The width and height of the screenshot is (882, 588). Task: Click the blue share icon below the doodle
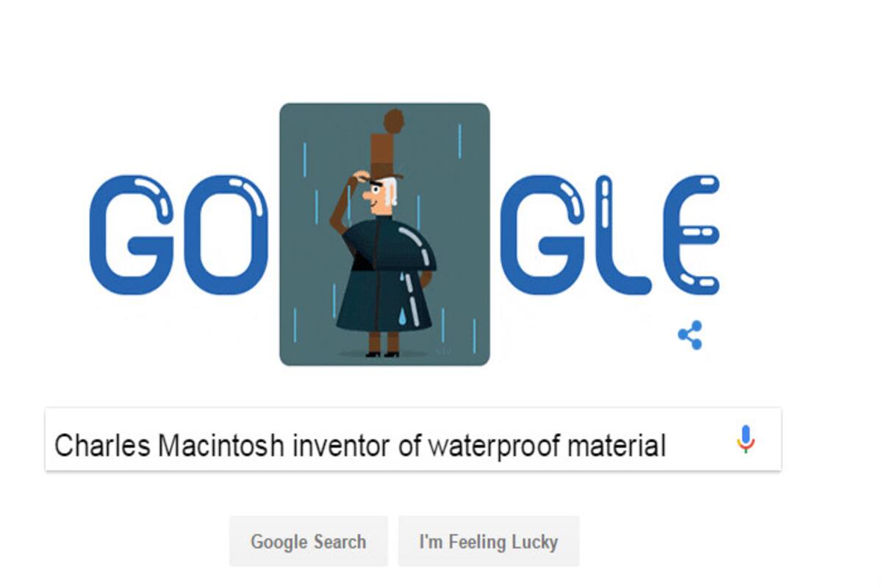[689, 335]
